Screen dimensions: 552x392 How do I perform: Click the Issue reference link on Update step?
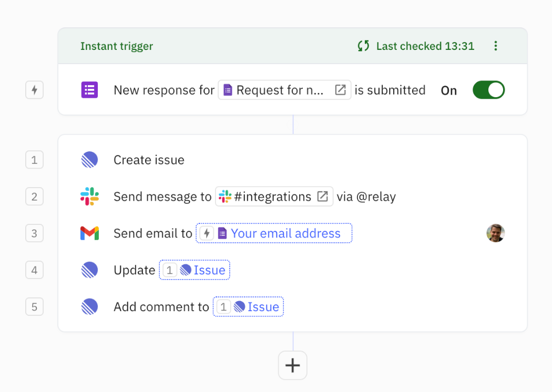coord(209,270)
